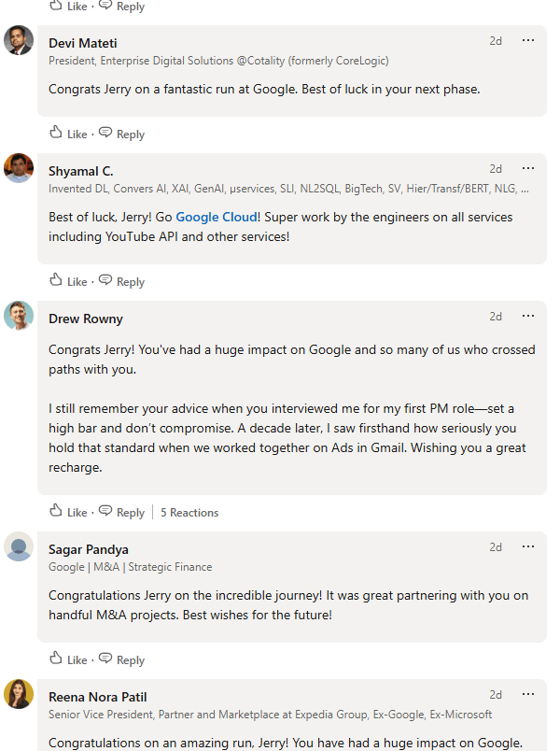This screenshot has width=560, height=751.
Task: Like Drew Rowny's comment
Action: coord(67,512)
